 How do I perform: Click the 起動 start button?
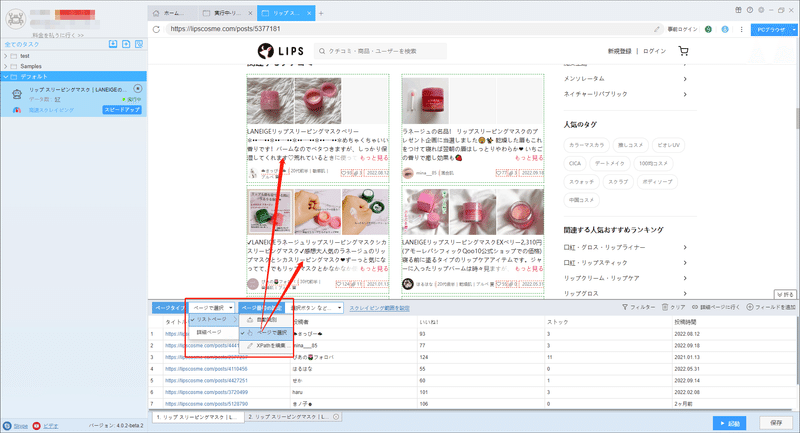[730, 423]
